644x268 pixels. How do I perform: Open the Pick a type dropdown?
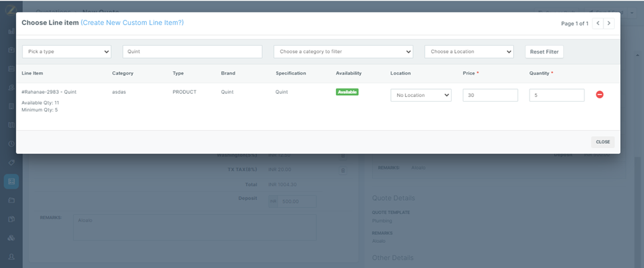point(67,51)
